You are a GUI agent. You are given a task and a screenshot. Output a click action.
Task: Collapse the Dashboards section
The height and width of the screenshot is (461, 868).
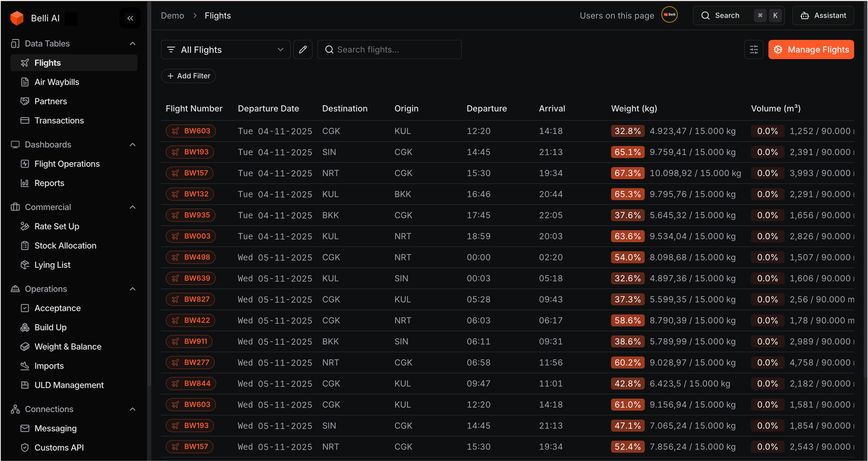click(x=132, y=145)
